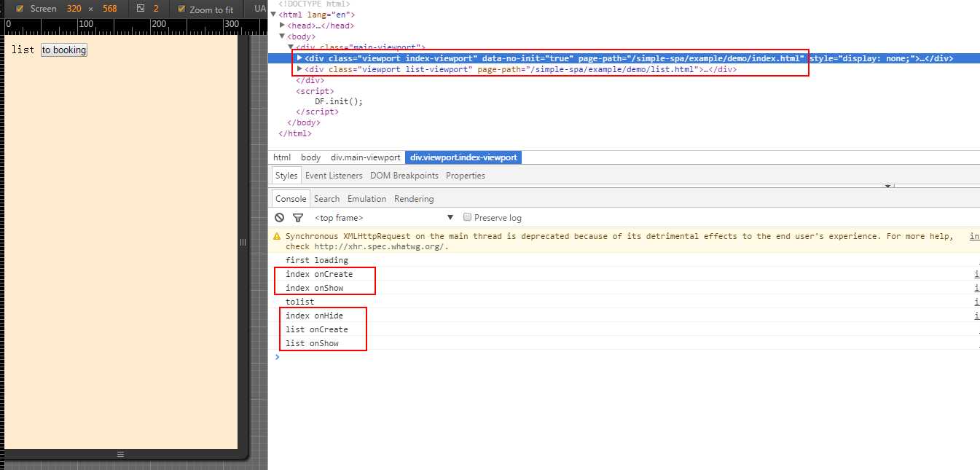Image resolution: width=980 pixels, height=470 pixels.
Task: Click the warning triangle icon in console
Action: click(x=277, y=237)
